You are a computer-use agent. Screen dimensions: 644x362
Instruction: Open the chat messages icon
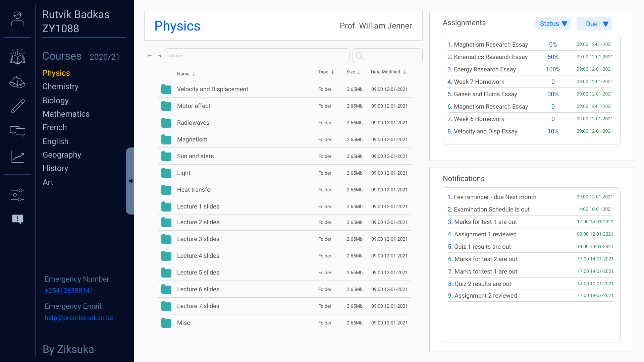[x=17, y=131]
